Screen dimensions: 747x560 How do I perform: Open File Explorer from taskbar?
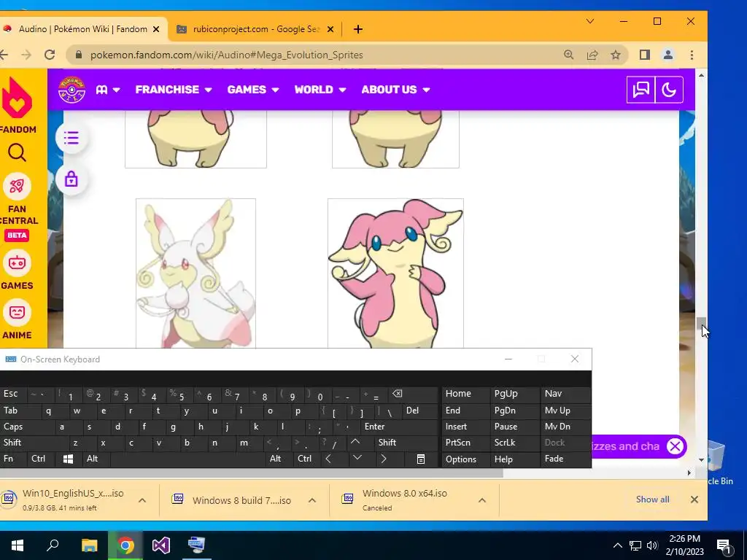pos(90,545)
